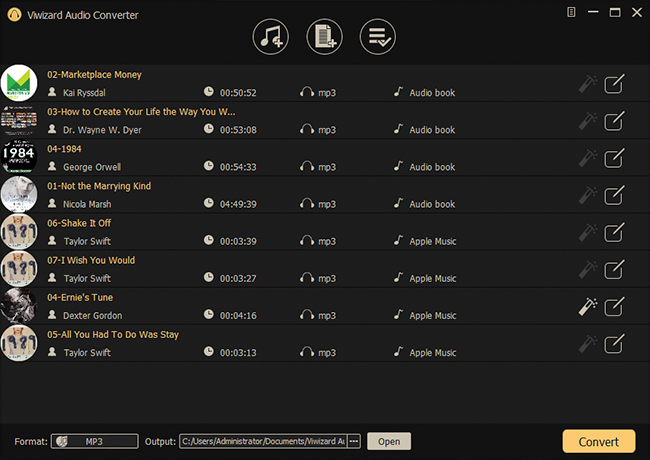The image size is (650, 460).
Task: Click the magic wand for Ernie's Tune
Action: coord(588,306)
